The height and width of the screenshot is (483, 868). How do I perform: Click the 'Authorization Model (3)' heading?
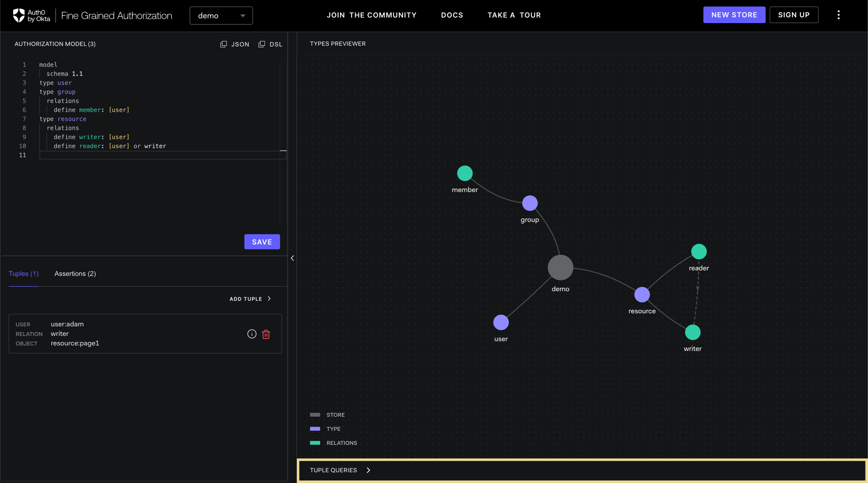click(x=55, y=44)
